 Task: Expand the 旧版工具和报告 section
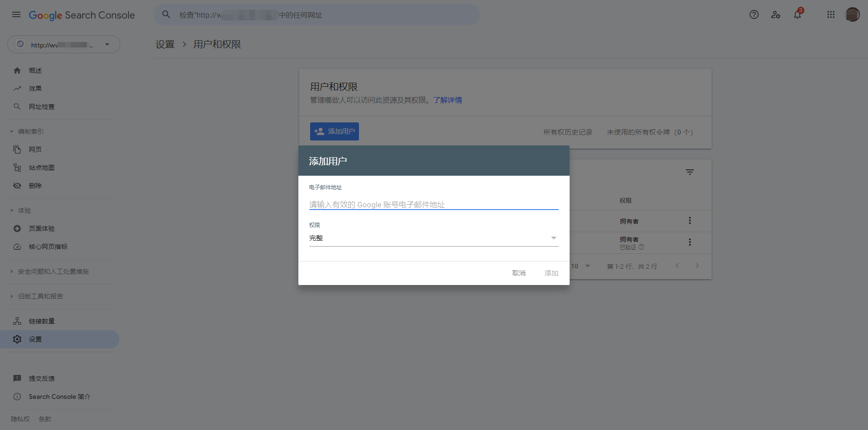[x=40, y=296]
